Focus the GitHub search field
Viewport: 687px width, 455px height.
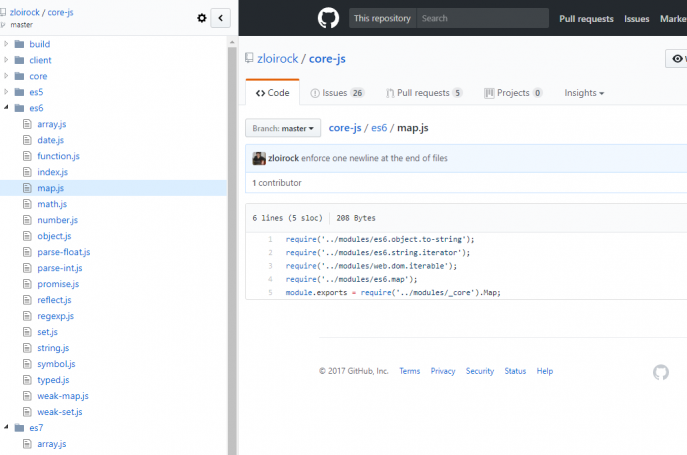click(x=483, y=18)
